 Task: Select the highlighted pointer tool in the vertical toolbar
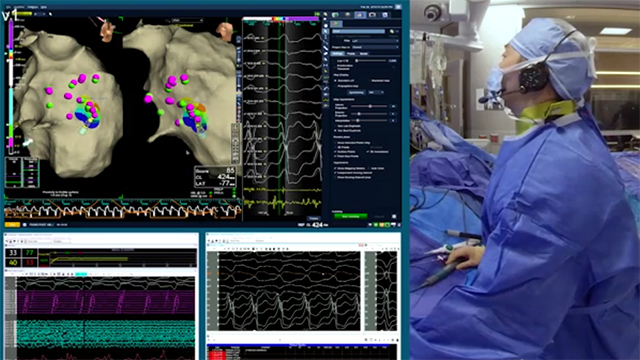(x=325, y=31)
